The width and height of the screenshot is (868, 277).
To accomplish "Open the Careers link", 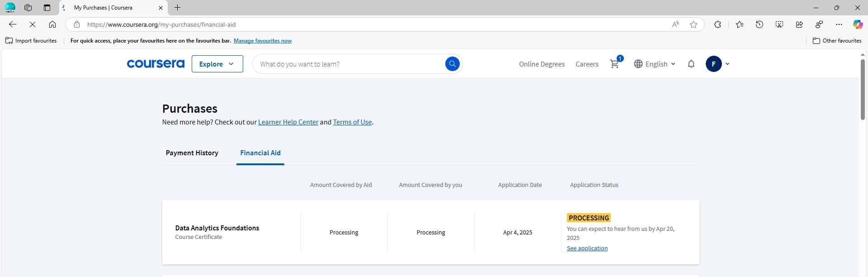I will pyautogui.click(x=587, y=64).
